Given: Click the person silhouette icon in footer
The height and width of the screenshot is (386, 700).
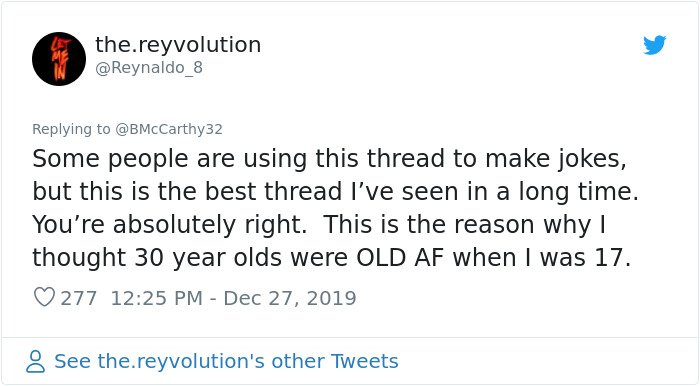Looking at the screenshot, I should [x=35, y=361].
